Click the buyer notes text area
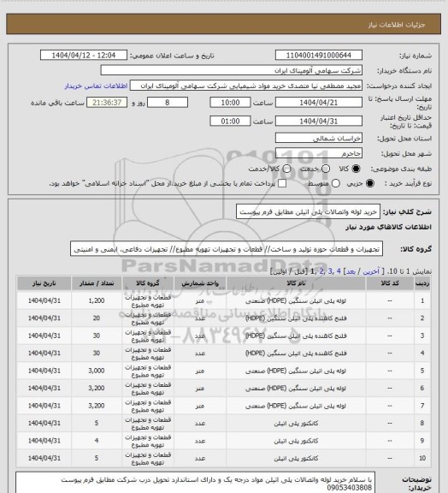The width and height of the screenshot is (448, 493). coord(196,483)
